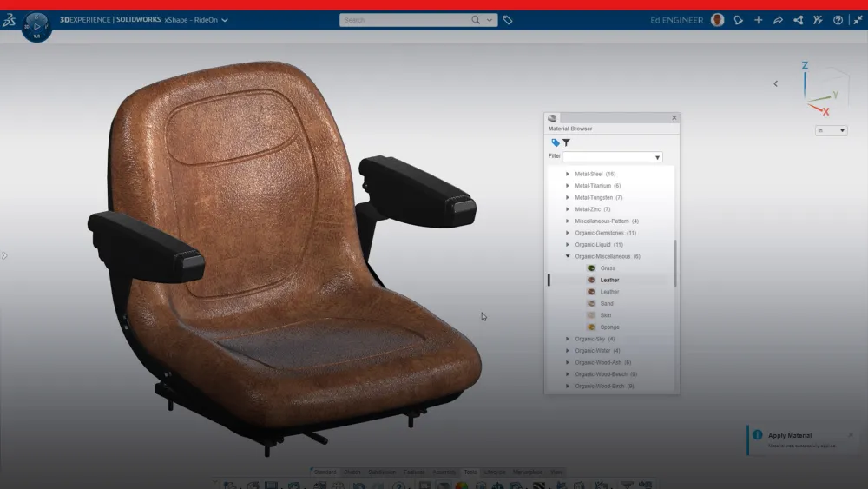Switch to the View tab
The image size is (868, 489).
point(556,472)
